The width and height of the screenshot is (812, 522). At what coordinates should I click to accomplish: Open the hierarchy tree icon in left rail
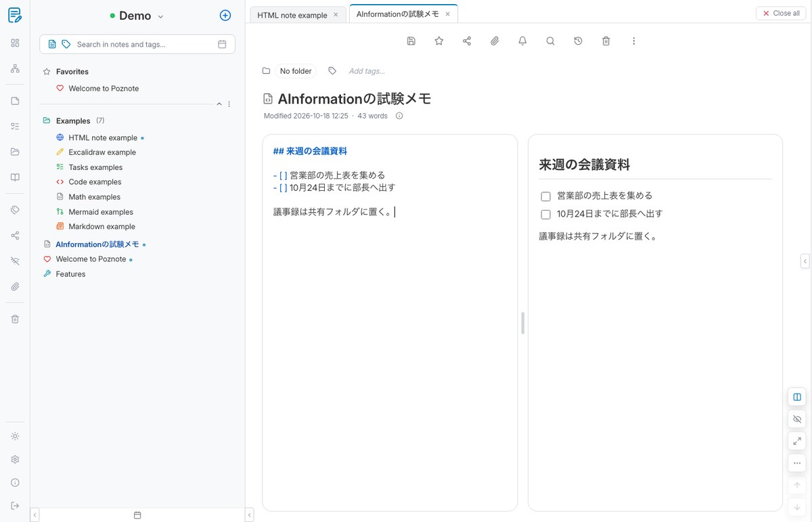15,68
